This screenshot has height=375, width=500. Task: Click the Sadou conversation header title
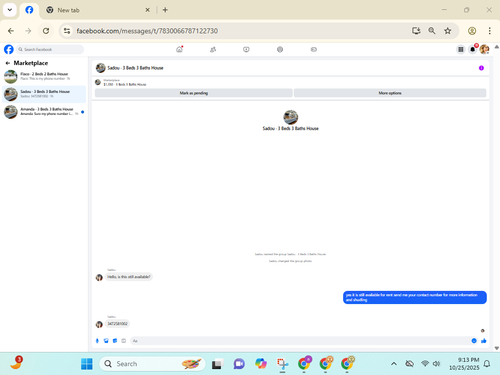(x=135, y=68)
